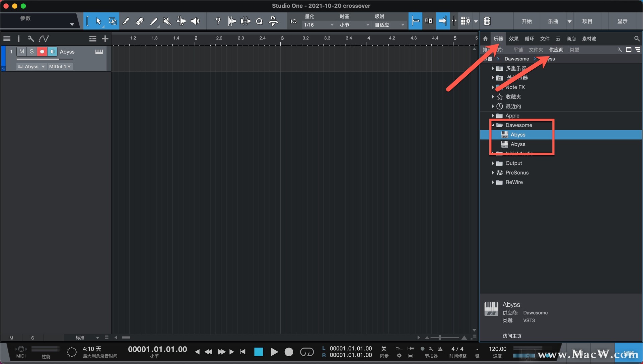Open MIDut 1 input dropdown

60,67
